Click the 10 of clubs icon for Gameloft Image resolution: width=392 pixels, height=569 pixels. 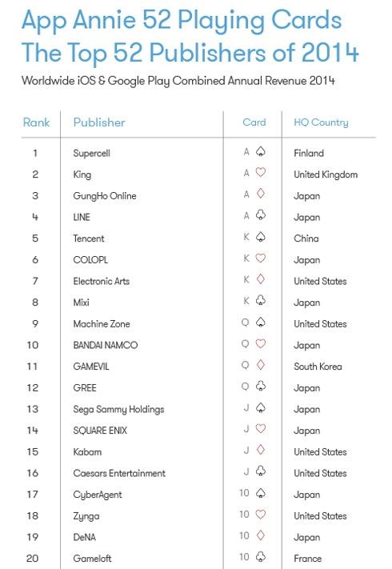click(261, 557)
